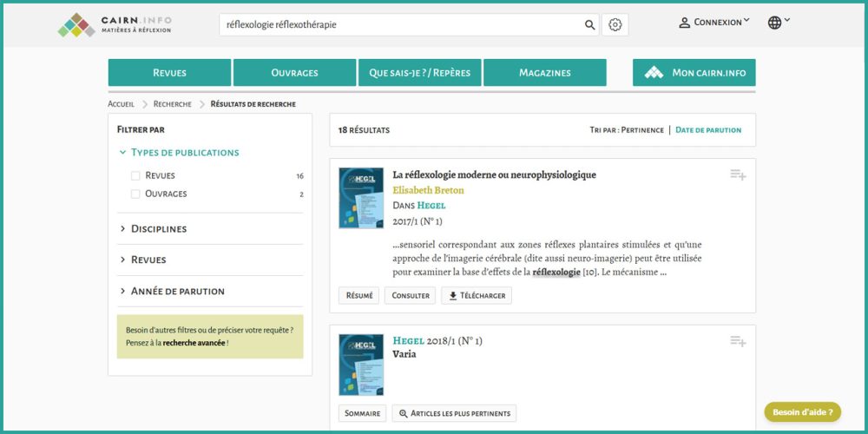Screen dimensions: 868x434
Task: Open Que sais-je ? / Repères tab
Action: coord(419,73)
